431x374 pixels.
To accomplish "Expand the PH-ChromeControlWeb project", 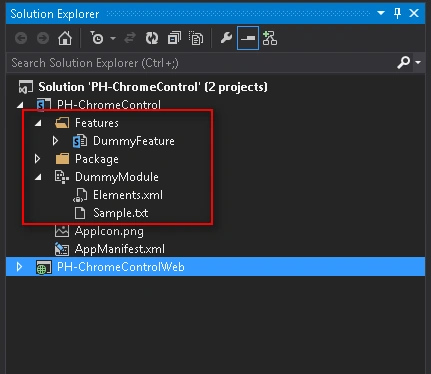I will 20,267.
